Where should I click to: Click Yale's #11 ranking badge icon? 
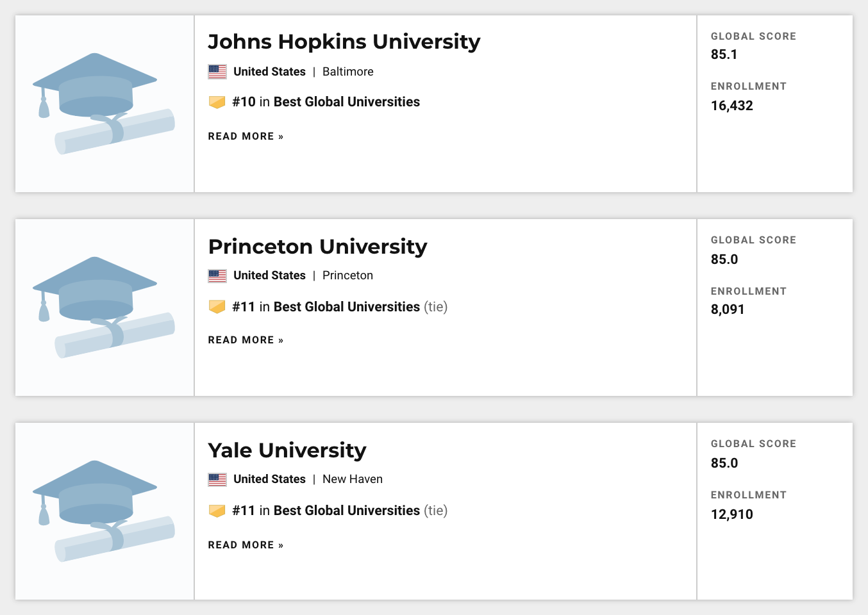pos(217,511)
